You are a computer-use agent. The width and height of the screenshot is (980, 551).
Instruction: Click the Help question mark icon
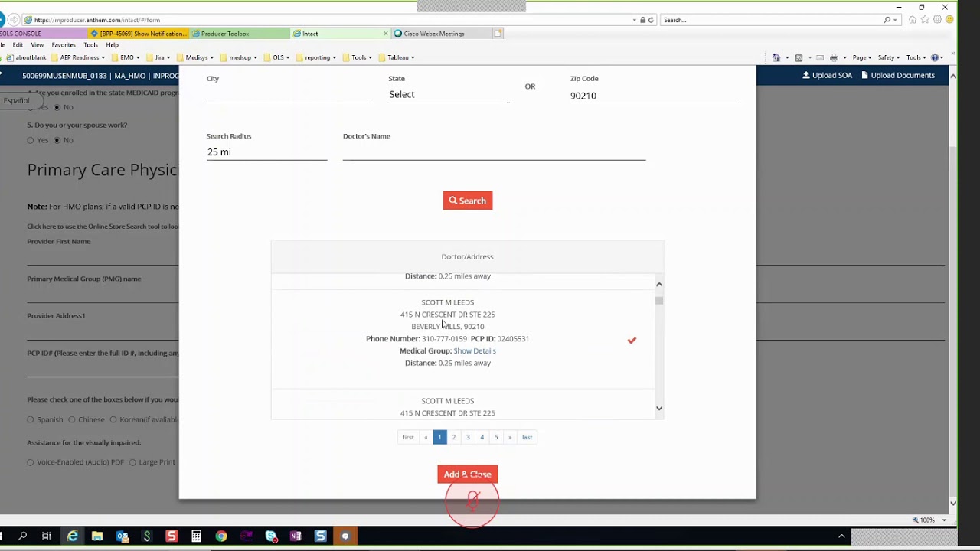[x=935, y=57]
